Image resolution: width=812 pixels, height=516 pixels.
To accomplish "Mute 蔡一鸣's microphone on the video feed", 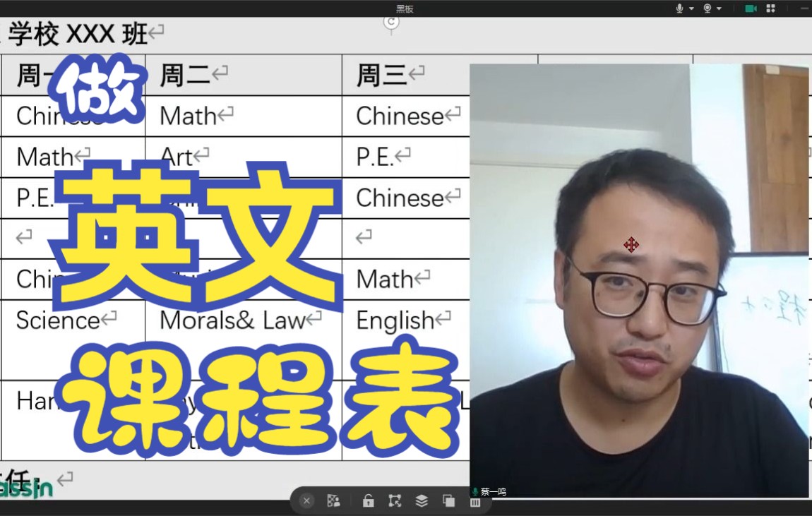I will pos(475,492).
